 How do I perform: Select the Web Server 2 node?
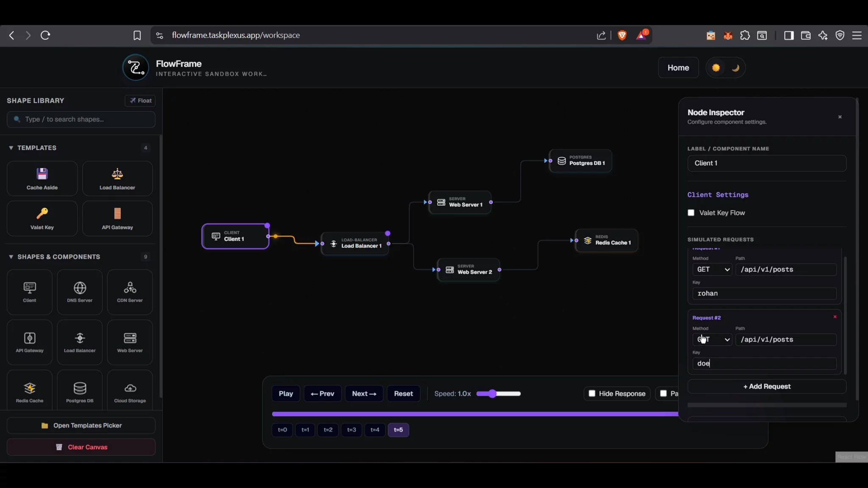[469, 269]
